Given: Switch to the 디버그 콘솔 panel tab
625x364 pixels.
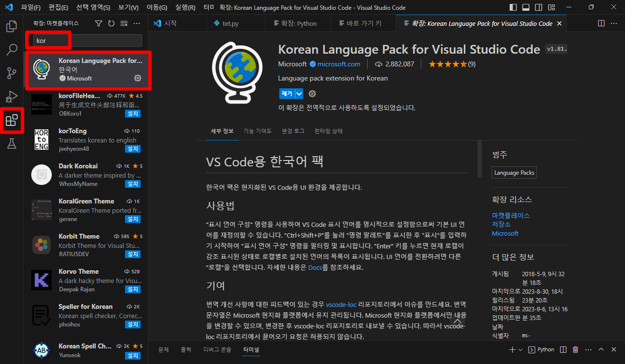Looking at the screenshot, I should point(217,349).
